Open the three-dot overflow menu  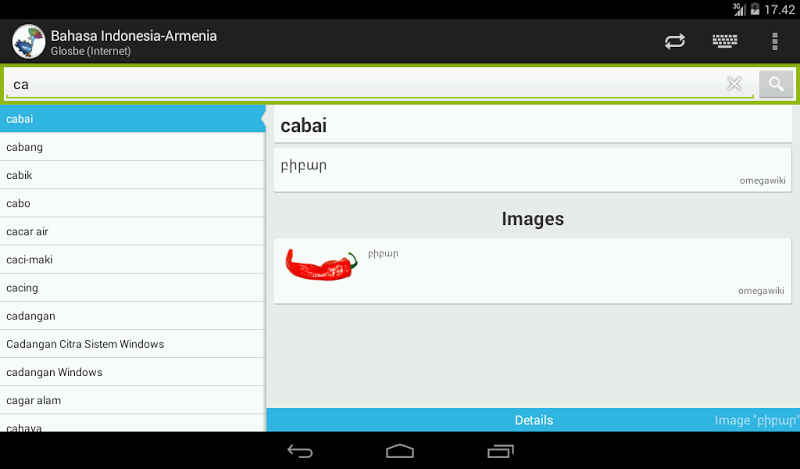pyautogui.click(x=774, y=41)
